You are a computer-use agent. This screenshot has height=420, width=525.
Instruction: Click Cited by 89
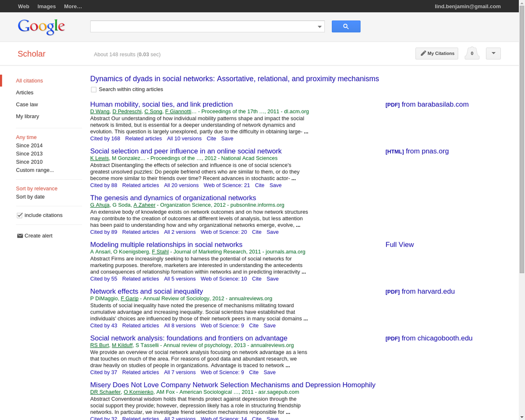[x=104, y=232]
